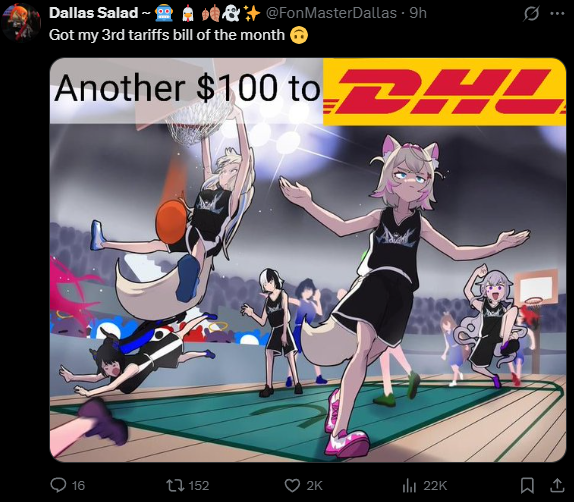Screen dimensions: 574x502
Task: Bookmark this post
Action: [x=527, y=486]
